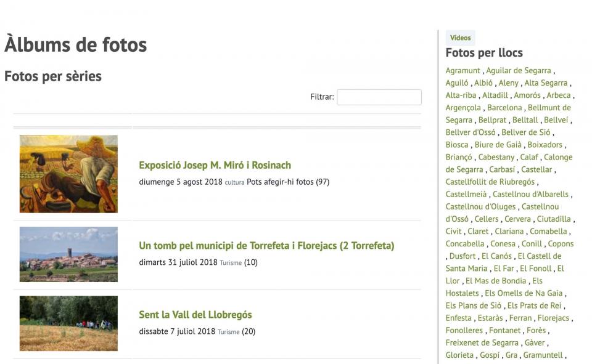The image size is (592, 364).
Task: Click the harvest painting thumbnail
Action: click(x=68, y=174)
